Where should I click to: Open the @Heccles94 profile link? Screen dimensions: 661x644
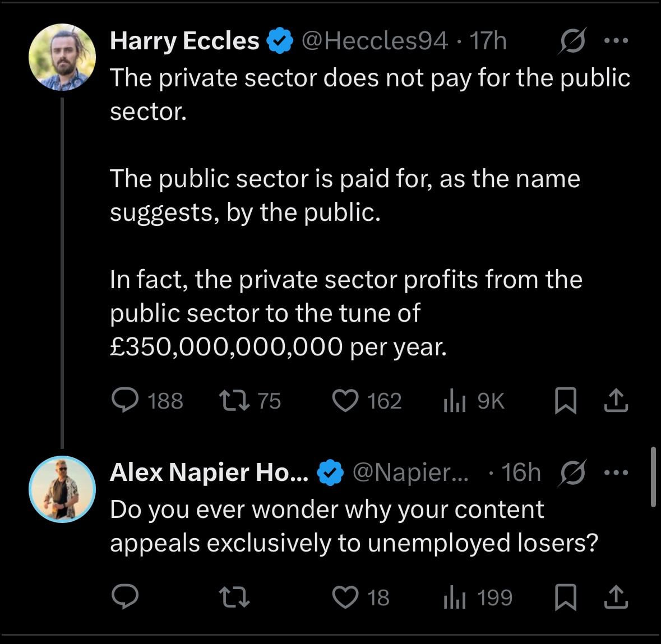click(x=375, y=40)
